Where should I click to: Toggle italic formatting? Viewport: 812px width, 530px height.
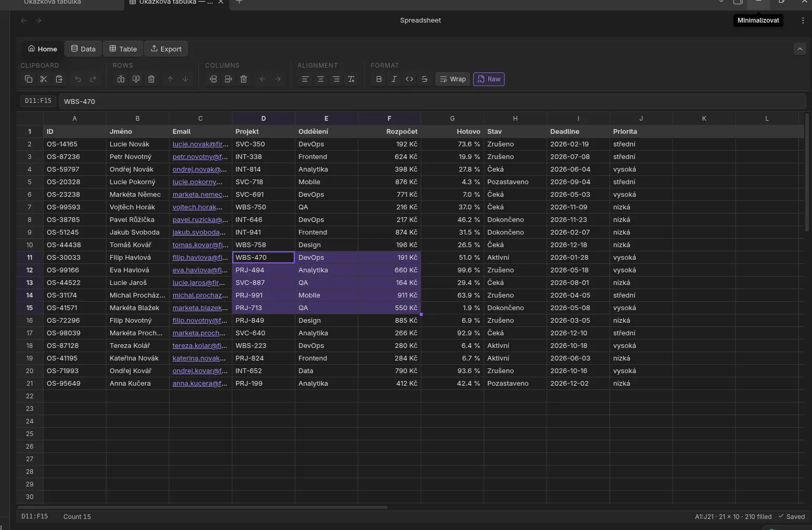tap(394, 79)
